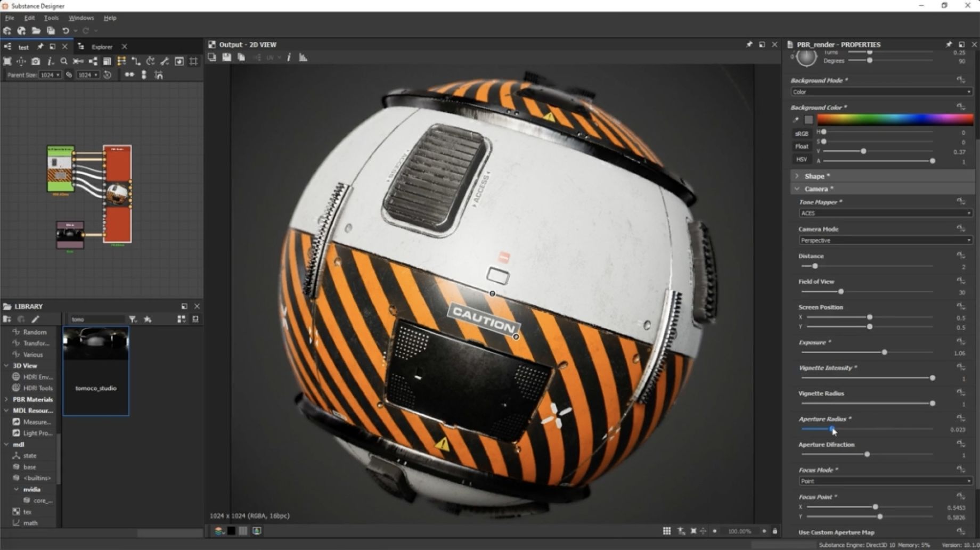Click the open folder icon in main toolbar
Image resolution: width=980 pixels, height=550 pixels.
[36, 31]
